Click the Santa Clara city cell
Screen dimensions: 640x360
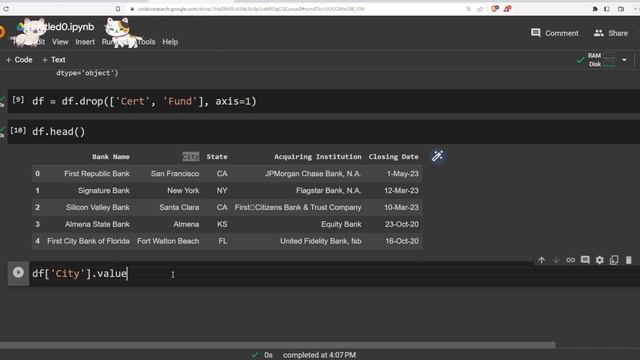[179, 207]
